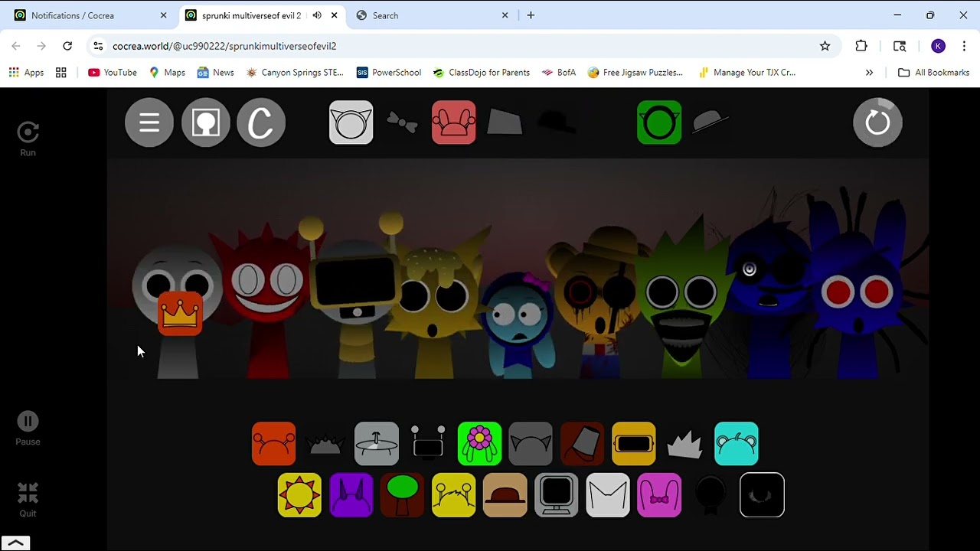Open ClassDojo for Parents bookmark
The width and height of the screenshot is (980, 551).
[x=481, y=72]
